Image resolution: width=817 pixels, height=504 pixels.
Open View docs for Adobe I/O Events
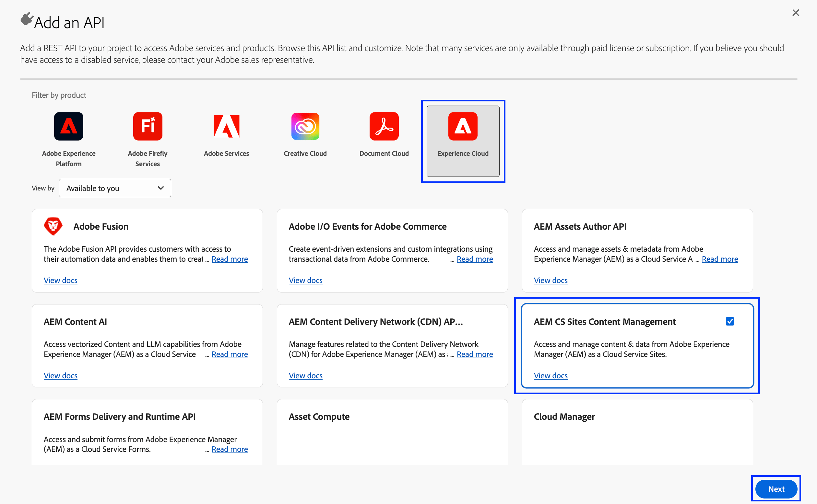click(x=306, y=280)
